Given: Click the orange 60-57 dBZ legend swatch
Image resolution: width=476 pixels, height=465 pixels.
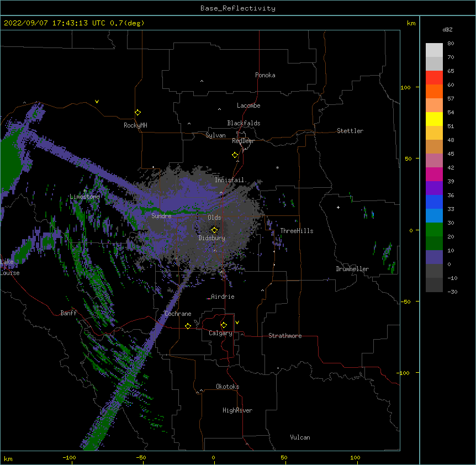Looking at the screenshot, I should (434, 91).
